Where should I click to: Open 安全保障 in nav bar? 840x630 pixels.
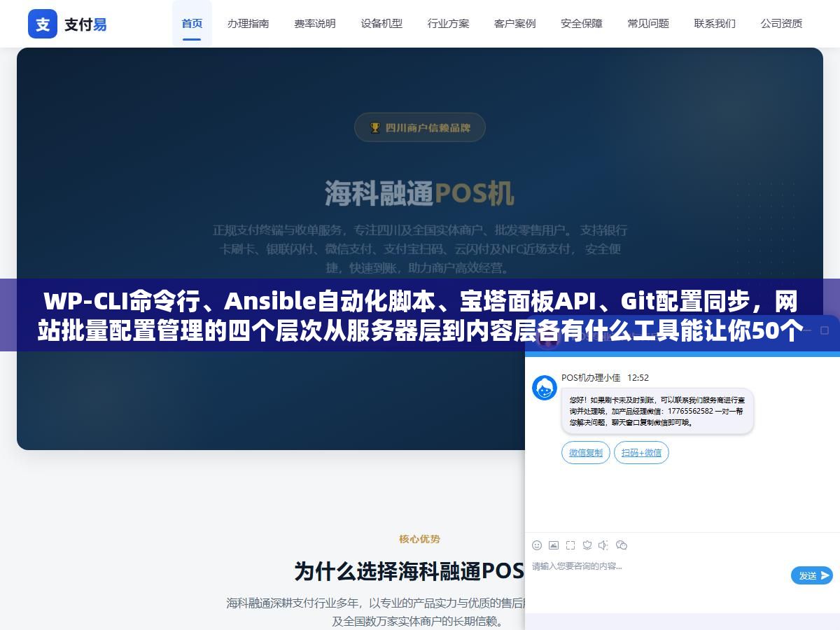pyautogui.click(x=582, y=23)
